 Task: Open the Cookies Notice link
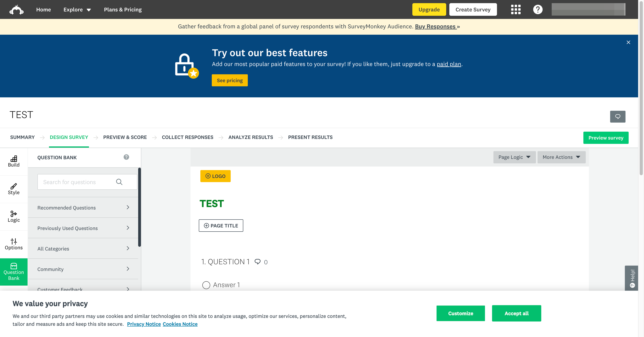(180, 324)
